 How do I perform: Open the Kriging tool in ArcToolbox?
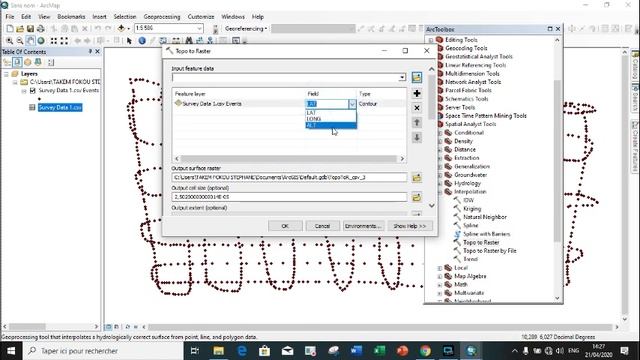(x=472, y=209)
